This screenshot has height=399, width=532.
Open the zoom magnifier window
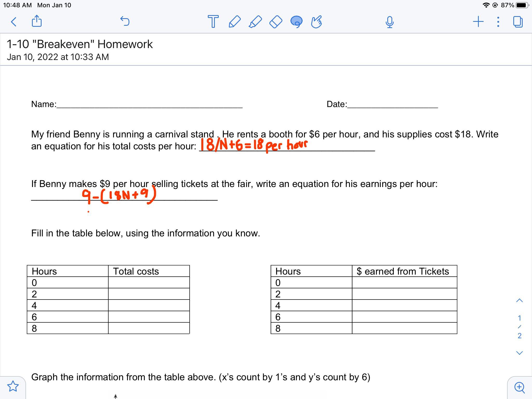pos(519,387)
